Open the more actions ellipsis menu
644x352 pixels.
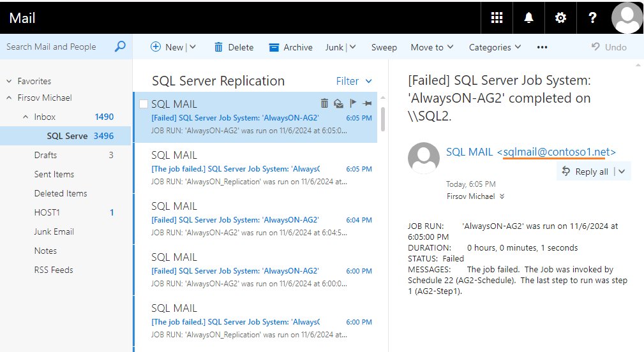click(x=542, y=47)
